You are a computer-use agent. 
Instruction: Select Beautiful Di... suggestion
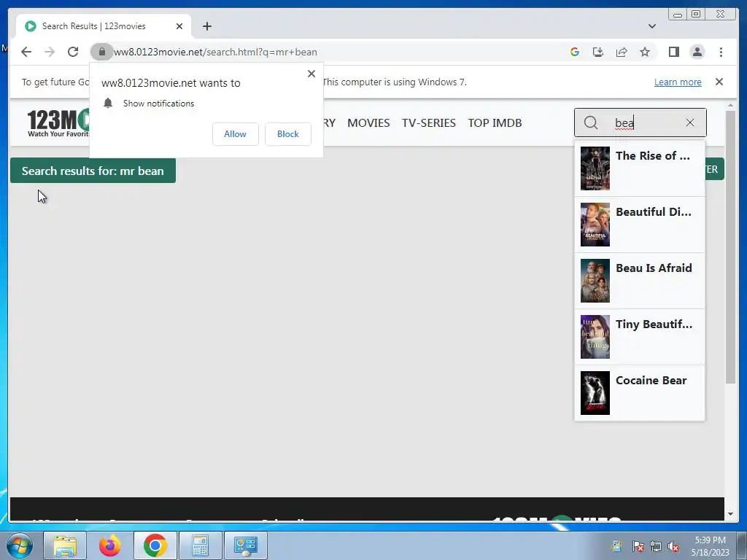(x=640, y=225)
